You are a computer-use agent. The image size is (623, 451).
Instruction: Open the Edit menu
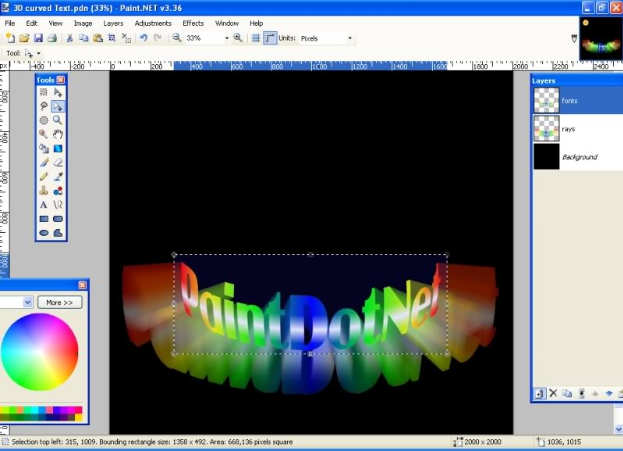tap(31, 23)
